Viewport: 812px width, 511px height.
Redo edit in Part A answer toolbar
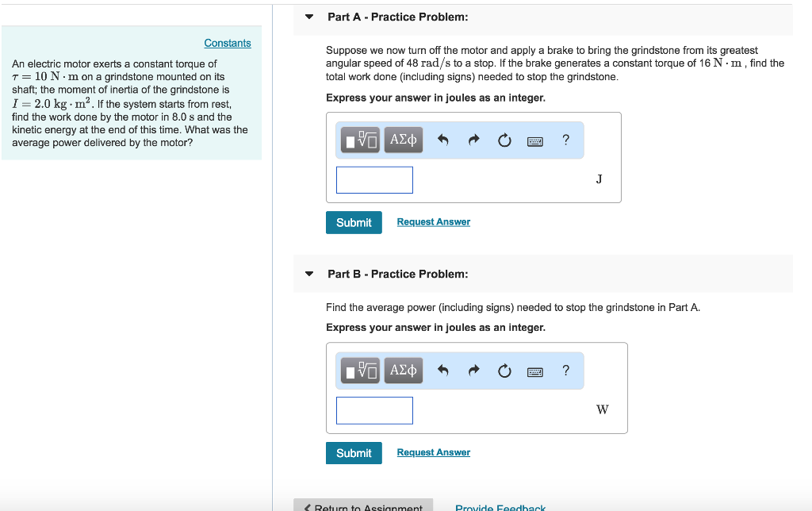474,140
